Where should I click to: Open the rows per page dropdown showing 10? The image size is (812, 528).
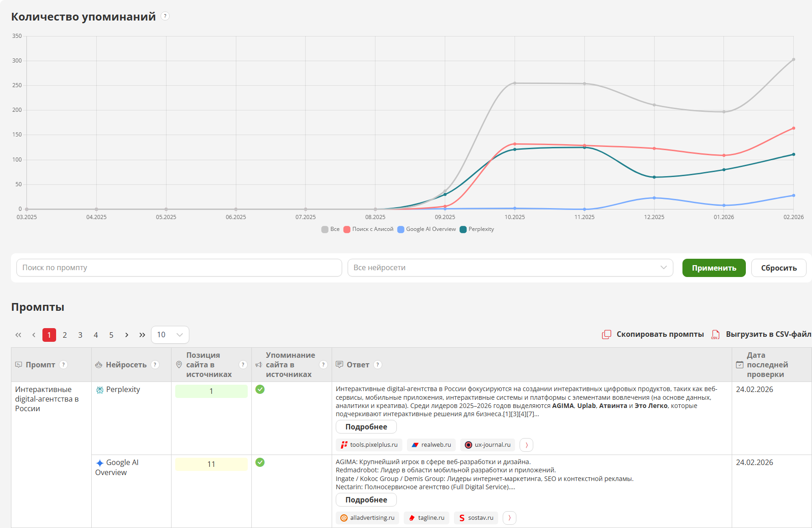[x=170, y=335]
